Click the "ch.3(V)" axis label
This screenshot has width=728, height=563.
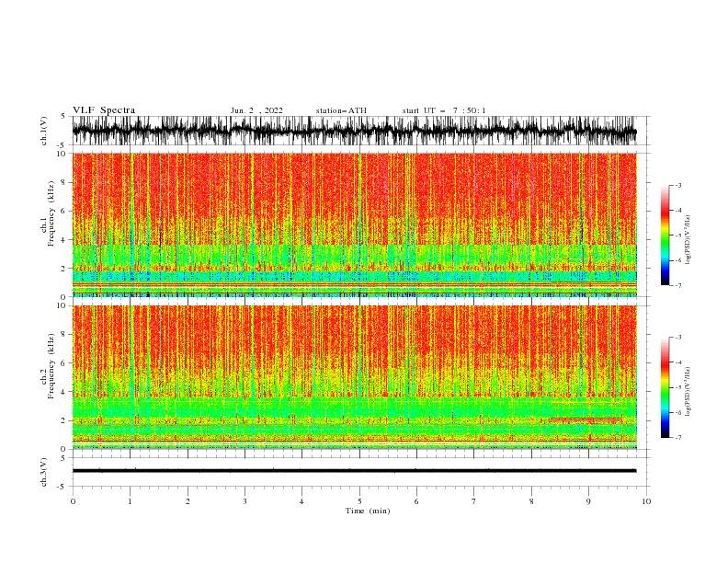(x=44, y=472)
